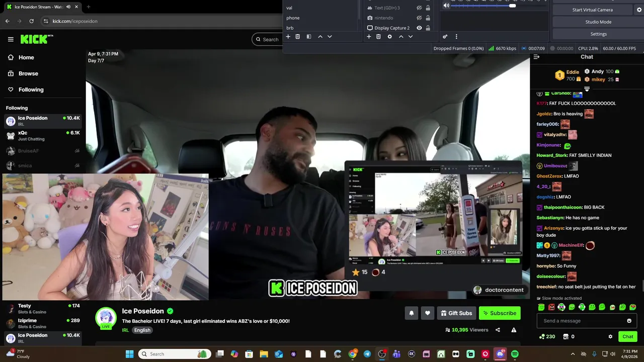Toggle visibility of nintendo source
Viewport: 644px width, 362px height.
[419, 18]
